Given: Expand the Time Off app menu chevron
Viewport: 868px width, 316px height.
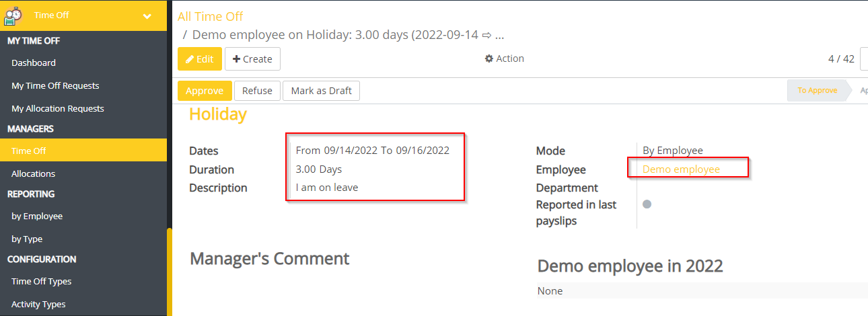Looking at the screenshot, I should point(147,15).
